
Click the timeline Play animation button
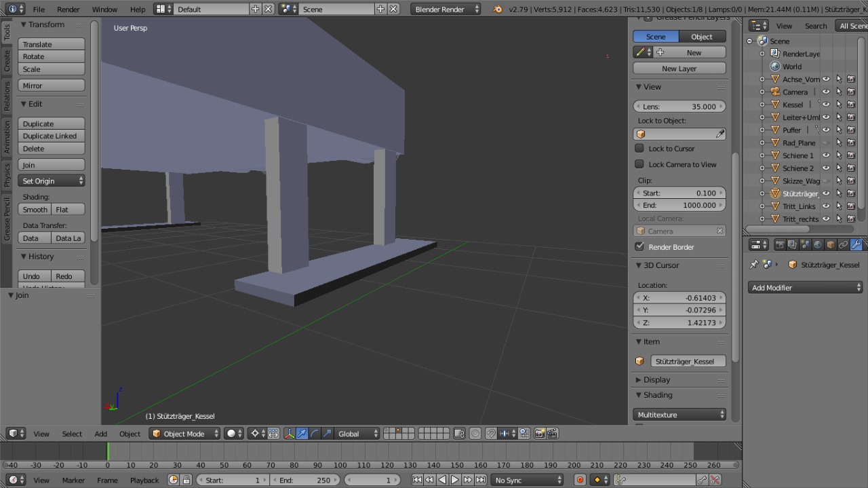[x=455, y=480]
